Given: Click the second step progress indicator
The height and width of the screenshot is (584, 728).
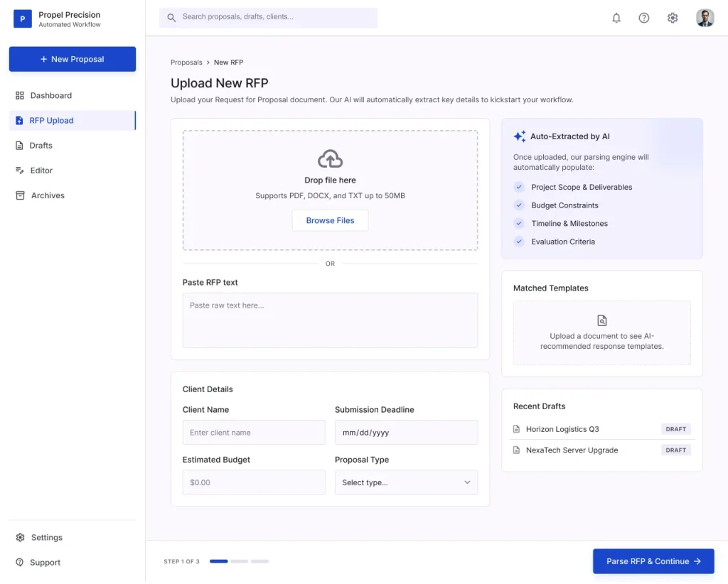Looking at the screenshot, I should [x=239, y=561].
